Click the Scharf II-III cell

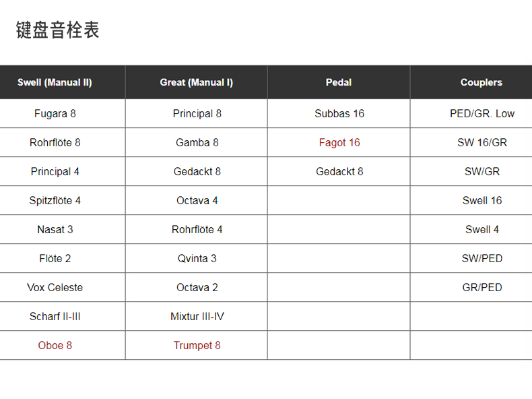pyautogui.click(x=55, y=317)
